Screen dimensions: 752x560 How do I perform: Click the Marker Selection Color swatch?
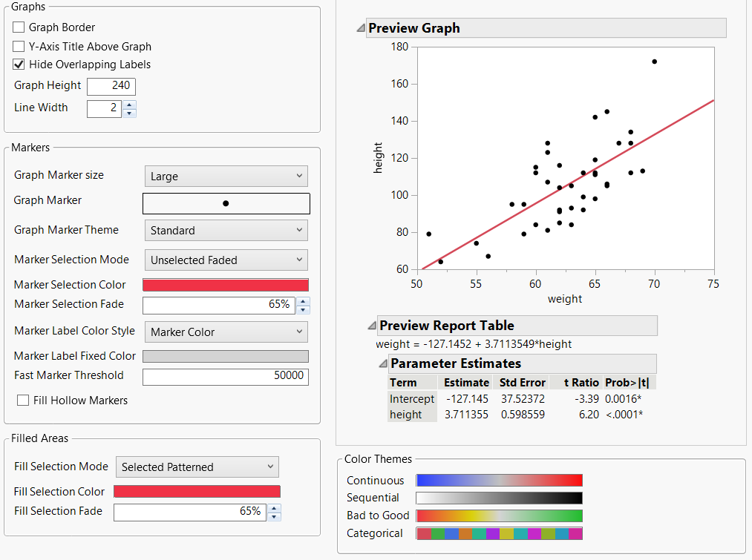(x=226, y=284)
